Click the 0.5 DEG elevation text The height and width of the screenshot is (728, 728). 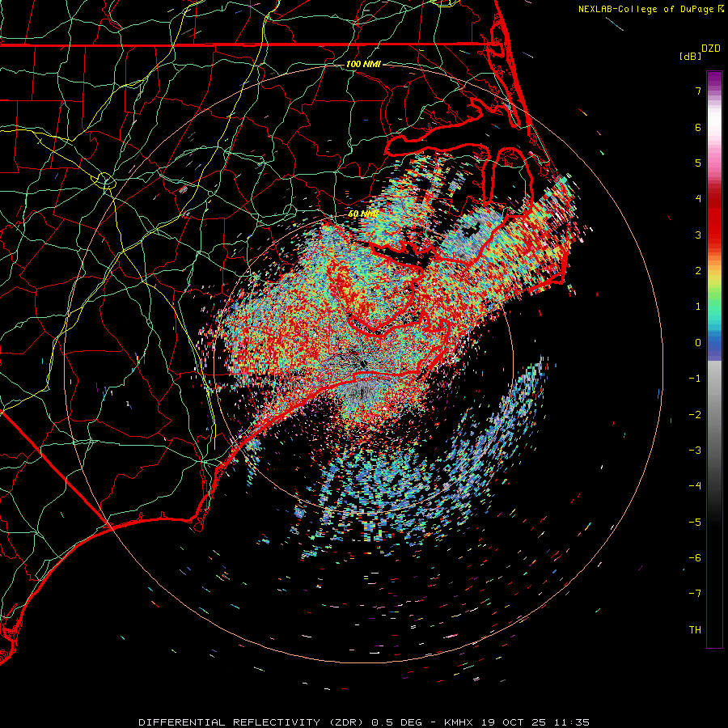pyautogui.click(x=397, y=722)
